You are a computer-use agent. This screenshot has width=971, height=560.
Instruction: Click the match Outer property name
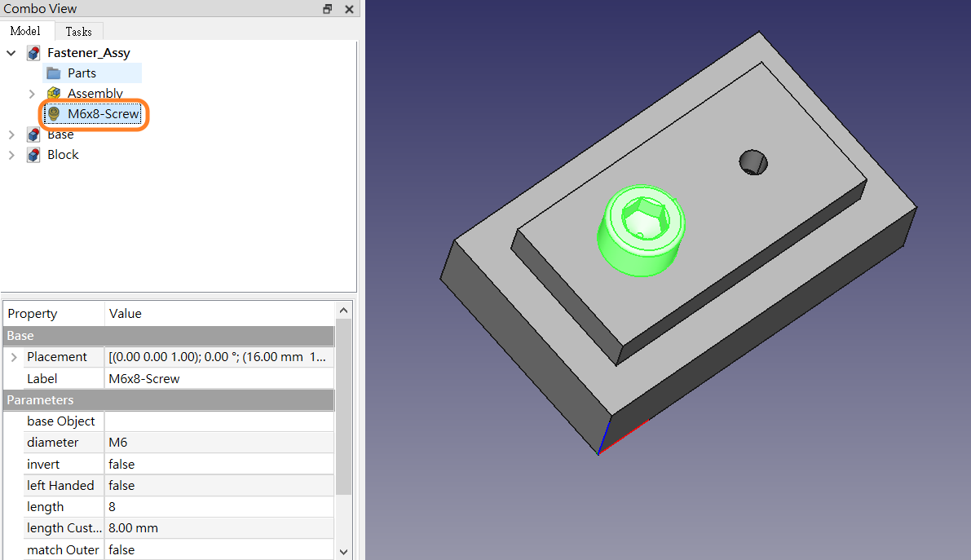tap(63, 549)
